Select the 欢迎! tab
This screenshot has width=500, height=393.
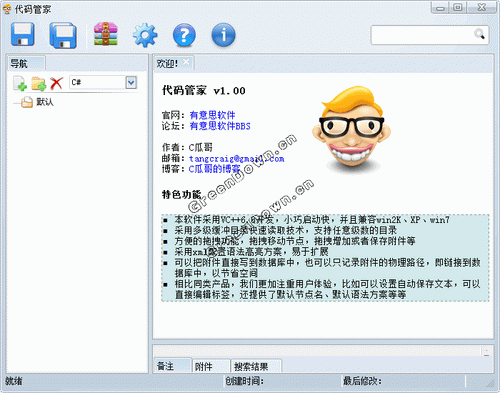coord(167,63)
